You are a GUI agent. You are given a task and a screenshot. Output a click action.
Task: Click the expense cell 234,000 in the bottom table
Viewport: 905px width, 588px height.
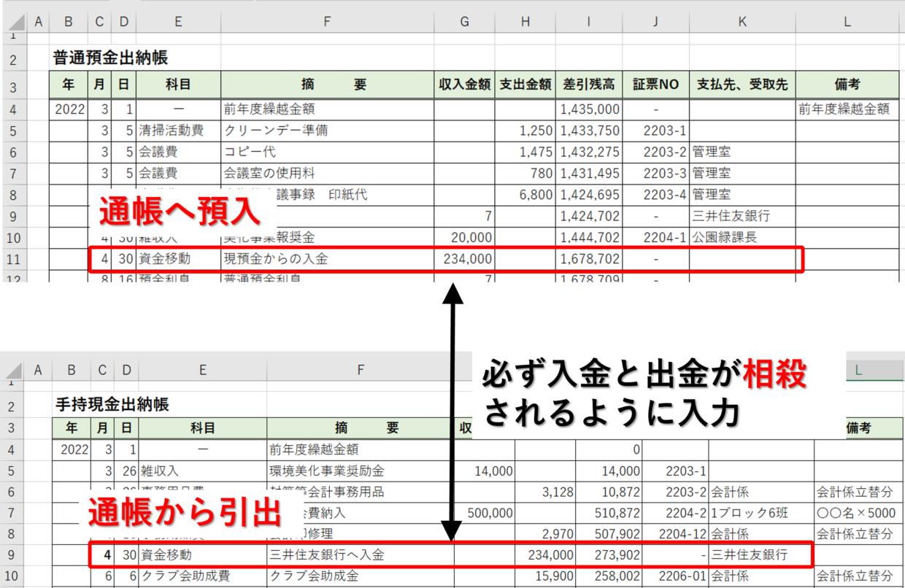pos(544,555)
